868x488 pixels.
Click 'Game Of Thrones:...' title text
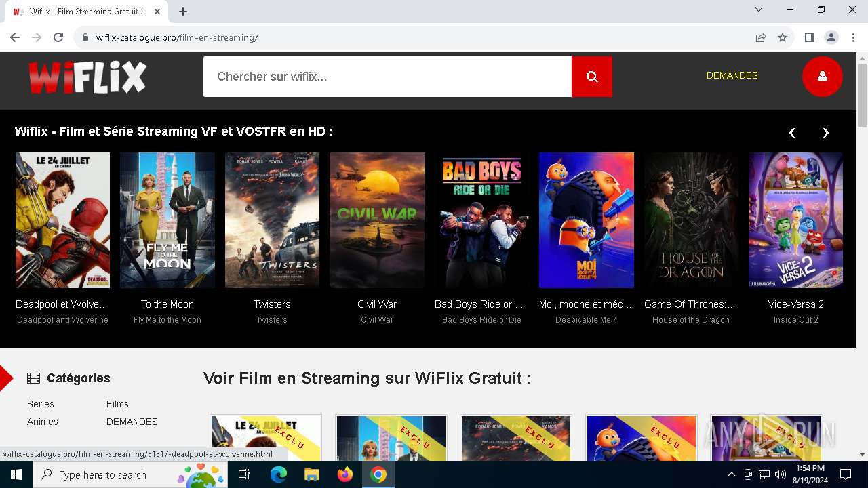(690, 304)
